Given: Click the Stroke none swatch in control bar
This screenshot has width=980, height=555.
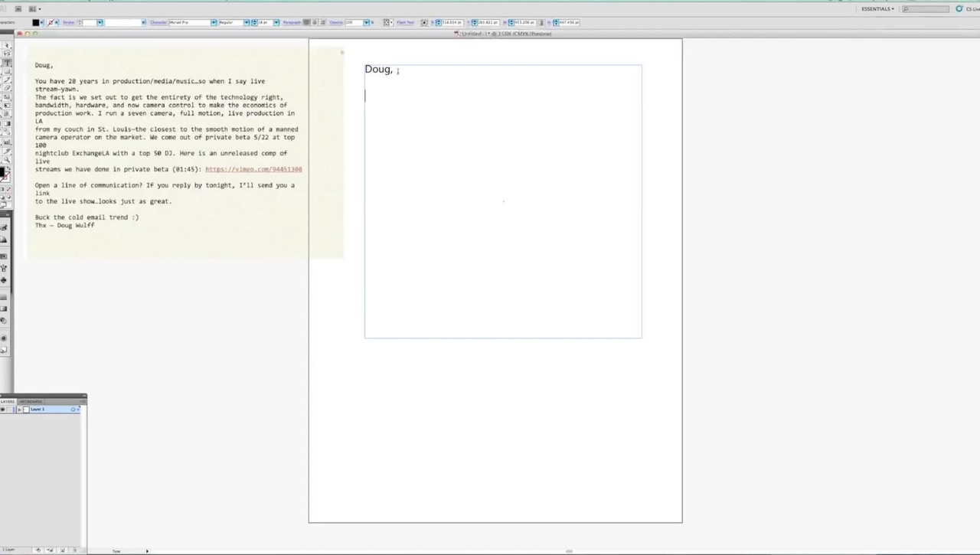Looking at the screenshot, I should click(x=51, y=22).
